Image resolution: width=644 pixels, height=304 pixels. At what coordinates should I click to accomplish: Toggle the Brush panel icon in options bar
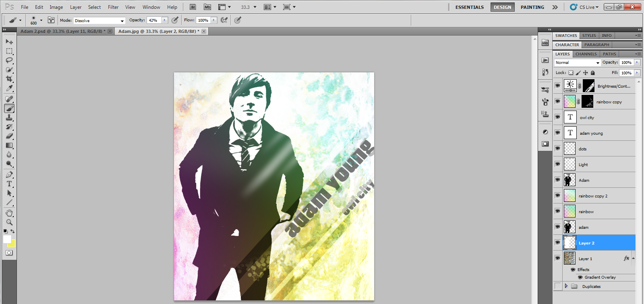click(51, 20)
